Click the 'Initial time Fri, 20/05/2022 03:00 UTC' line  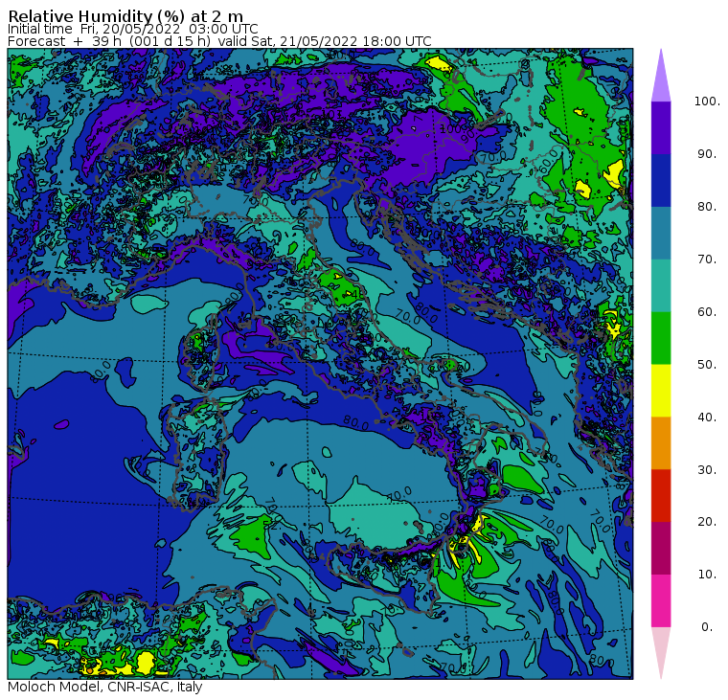133,29
